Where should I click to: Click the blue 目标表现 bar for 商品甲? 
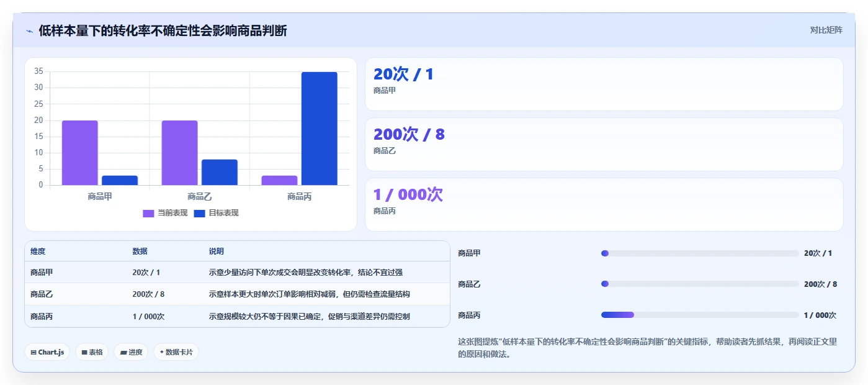(x=120, y=180)
